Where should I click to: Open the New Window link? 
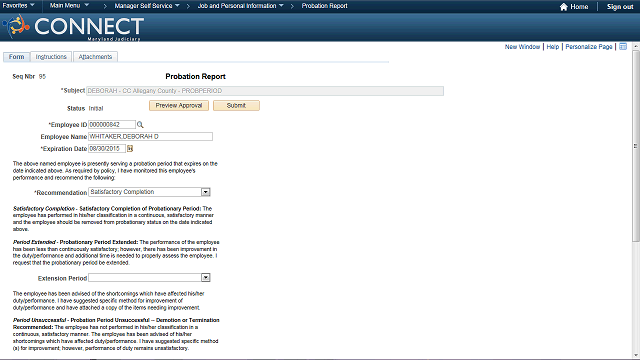point(522,47)
